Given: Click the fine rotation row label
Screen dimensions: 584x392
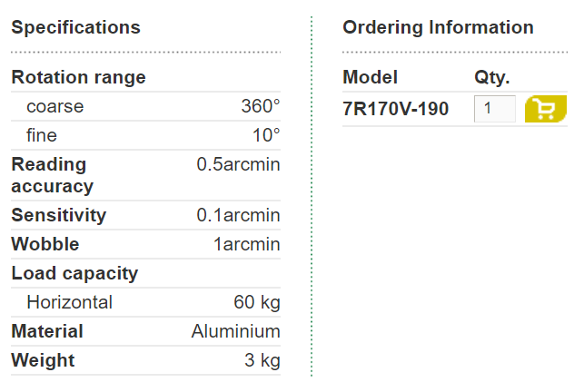Looking at the screenshot, I should 42,135.
